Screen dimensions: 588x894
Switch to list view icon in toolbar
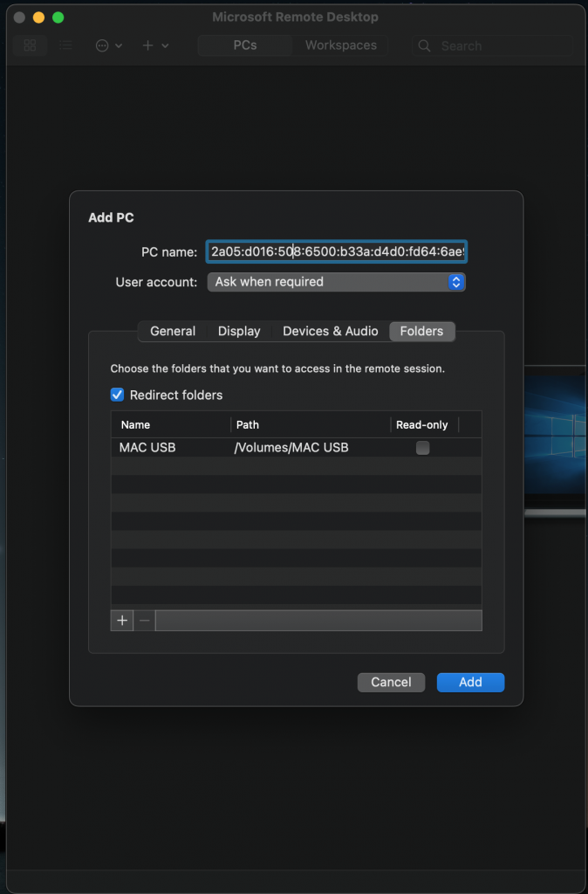[66, 45]
